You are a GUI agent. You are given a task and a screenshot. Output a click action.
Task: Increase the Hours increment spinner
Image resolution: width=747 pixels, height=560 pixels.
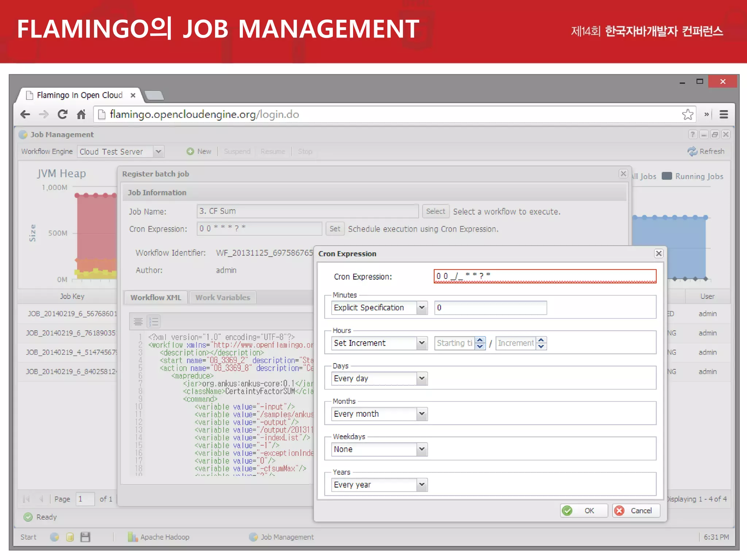click(x=541, y=340)
